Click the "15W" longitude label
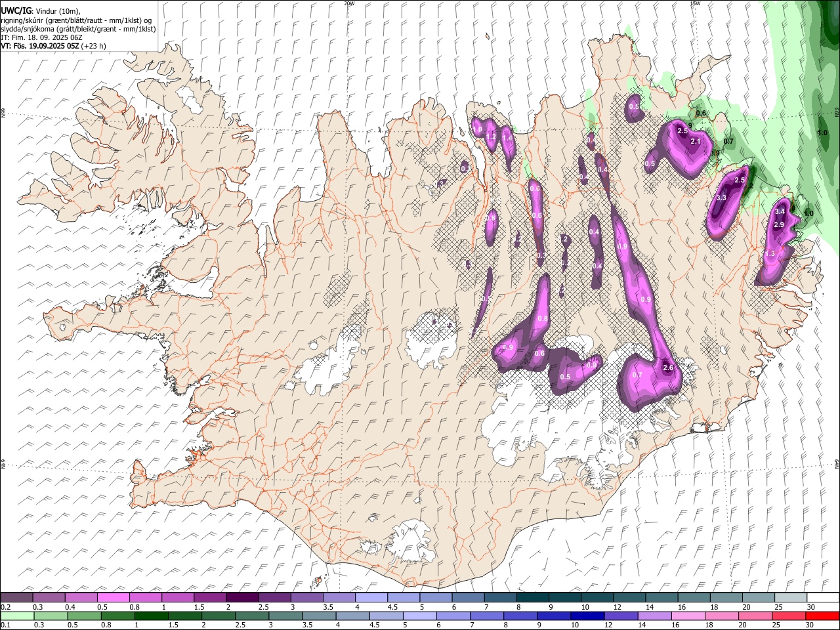840x630 pixels. tap(695, 3)
